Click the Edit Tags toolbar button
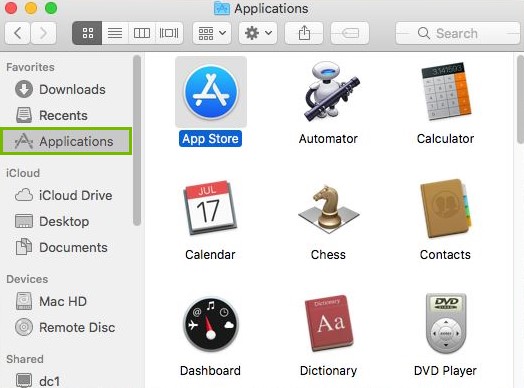The height and width of the screenshot is (388, 524). click(x=350, y=33)
